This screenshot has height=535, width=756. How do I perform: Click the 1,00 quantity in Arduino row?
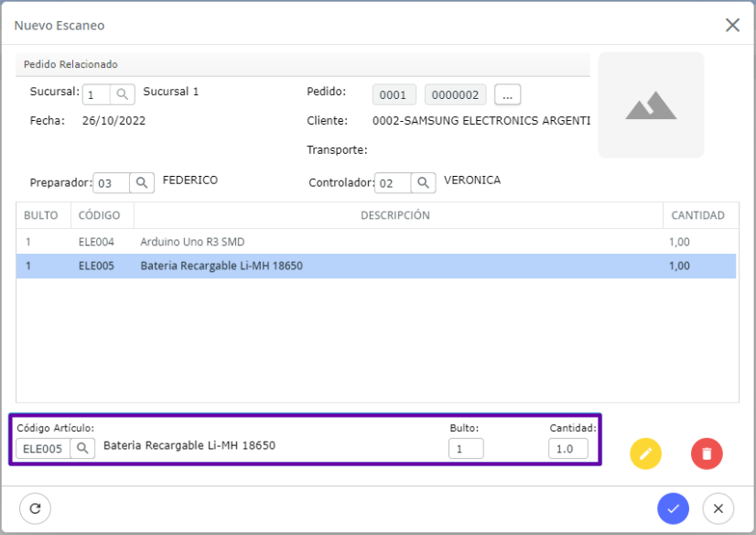[x=679, y=242]
